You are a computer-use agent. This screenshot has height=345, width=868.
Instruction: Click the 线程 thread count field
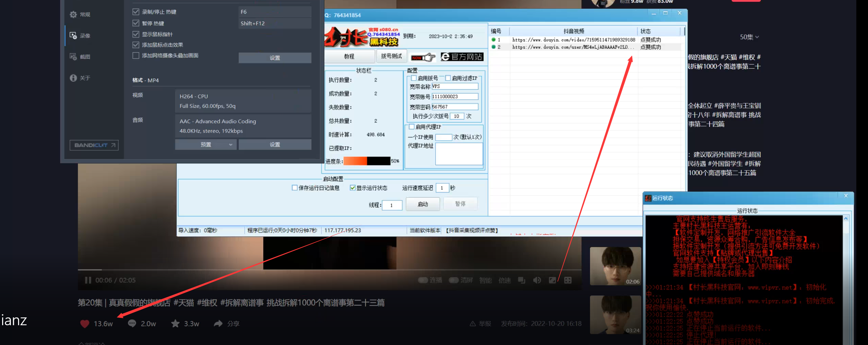(x=392, y=205)
